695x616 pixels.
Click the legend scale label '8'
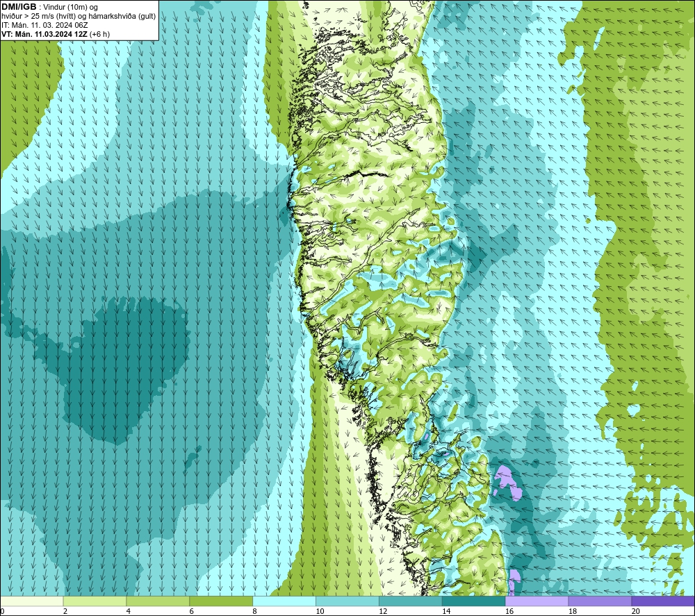[255, 611]
